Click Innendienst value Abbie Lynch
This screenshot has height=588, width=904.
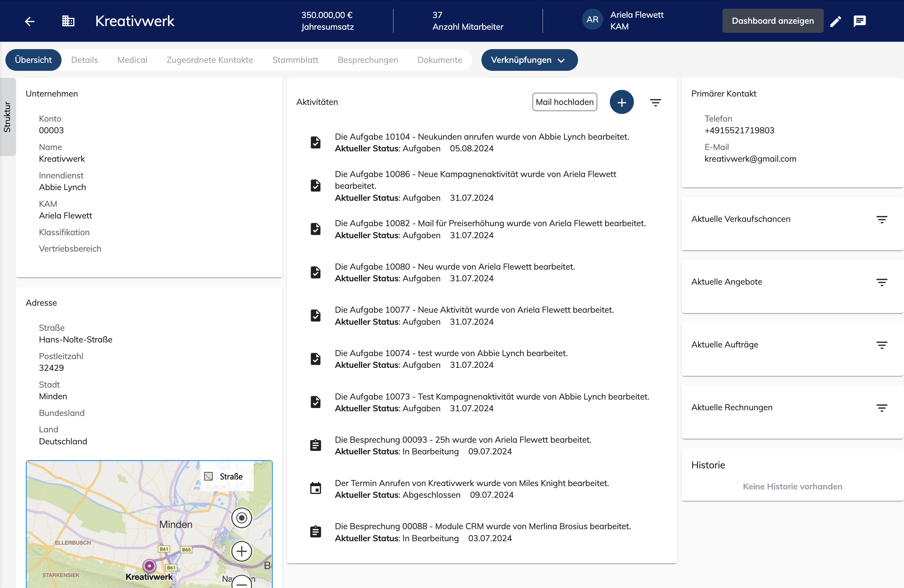62,187
